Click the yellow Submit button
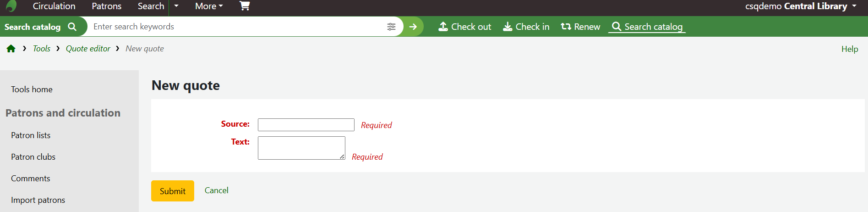Image resolution: width=868 pixels, height=212 pixels. click(173, 191)
